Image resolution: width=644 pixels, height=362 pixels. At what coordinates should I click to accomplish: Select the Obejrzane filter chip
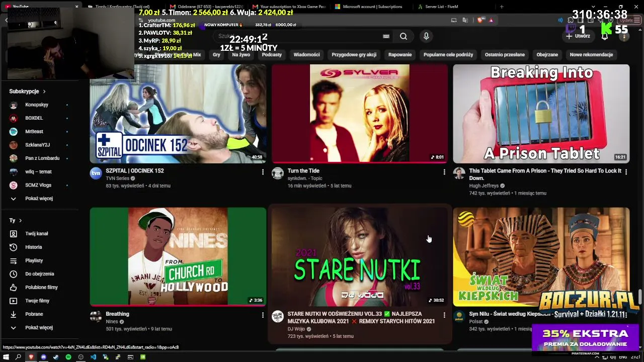click(x=547, y=55)
